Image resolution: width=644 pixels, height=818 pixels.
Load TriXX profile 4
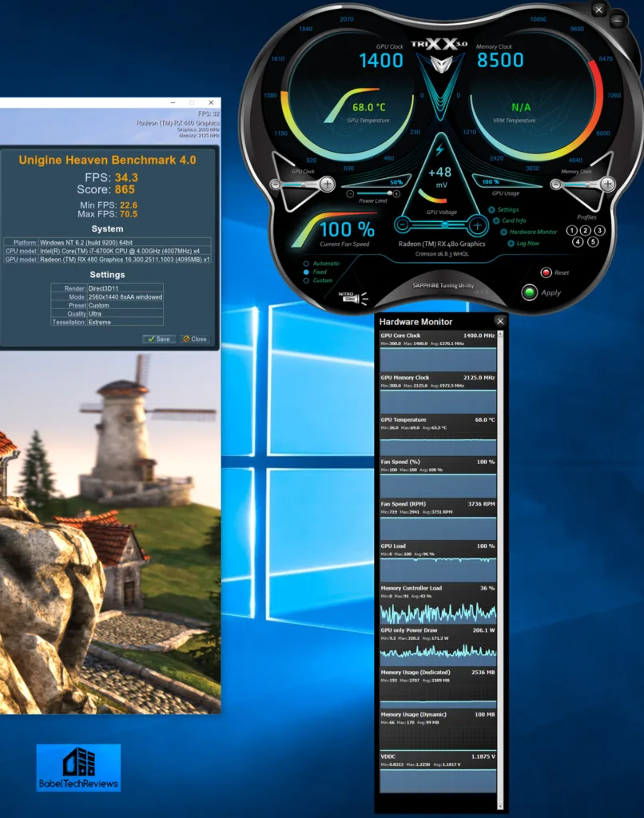[578, 241]
